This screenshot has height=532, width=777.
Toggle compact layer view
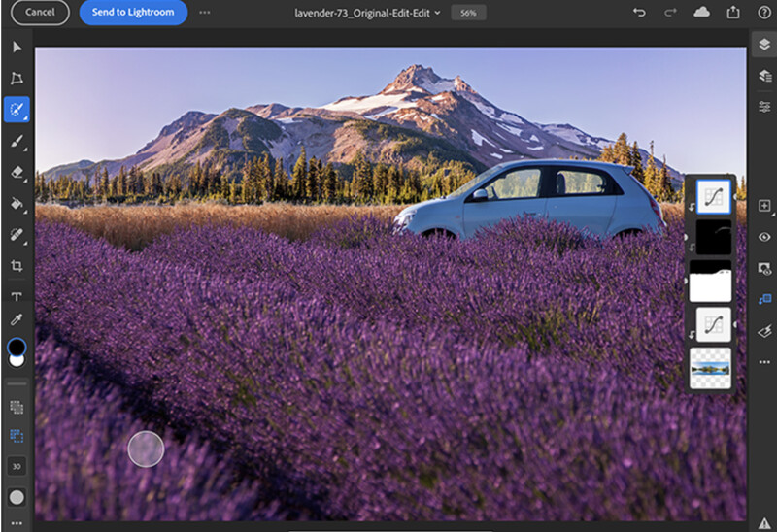pos(764,45)
